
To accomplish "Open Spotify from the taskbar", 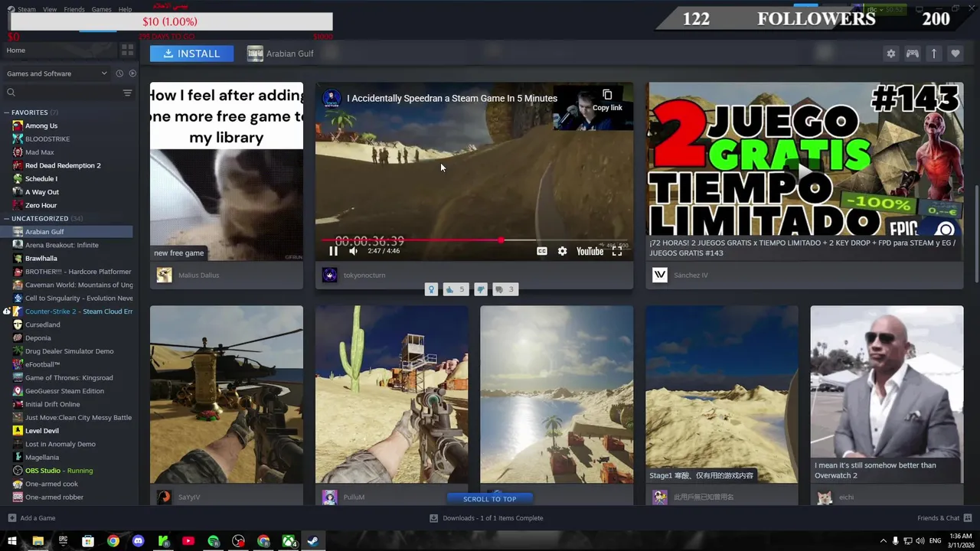I will (x=214, y=541).
